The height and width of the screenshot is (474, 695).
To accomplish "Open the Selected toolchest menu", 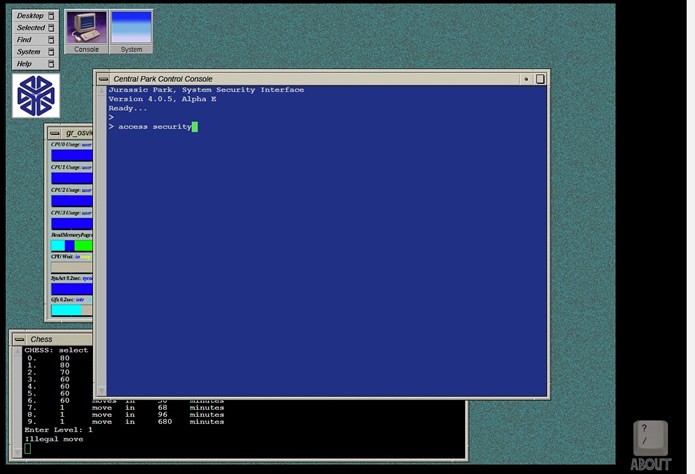I will 35,28.
